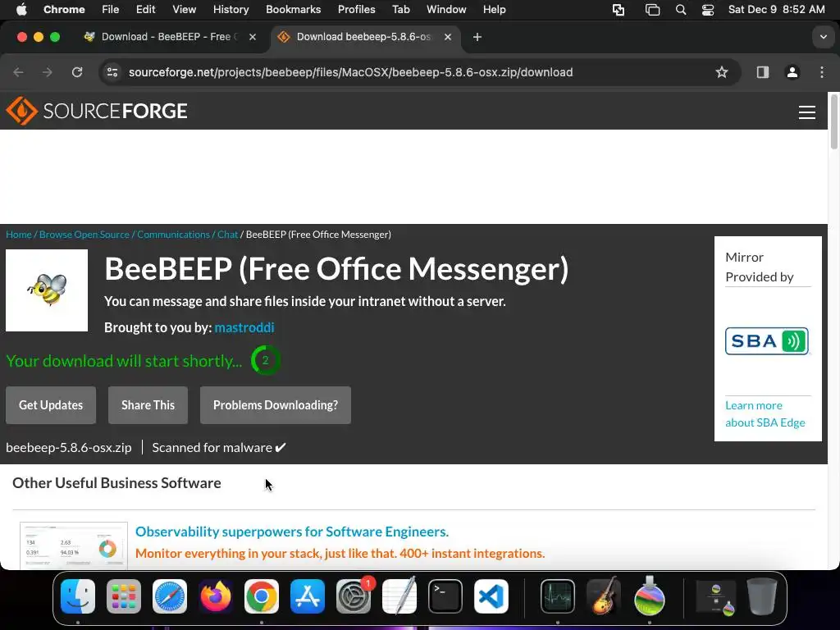Open App Store from the Dock
This screenshot has height=630, width=840.
tap(308, 596)
